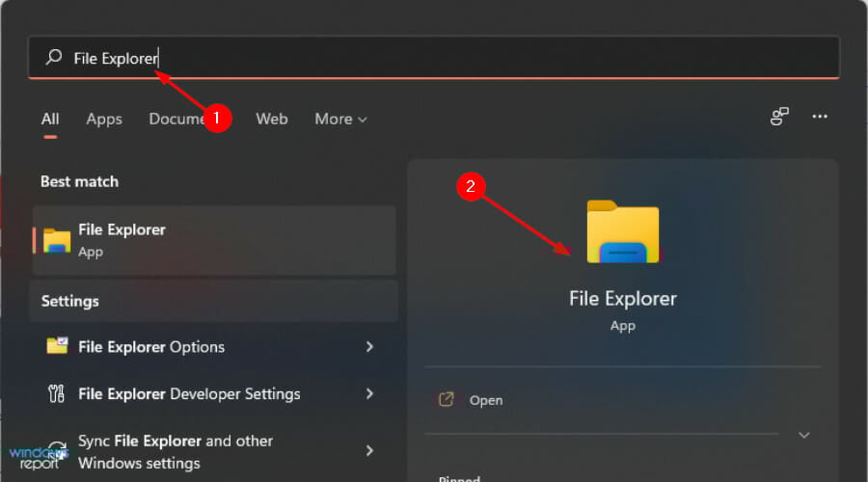Open File Explorer best match result

[214, 240]
